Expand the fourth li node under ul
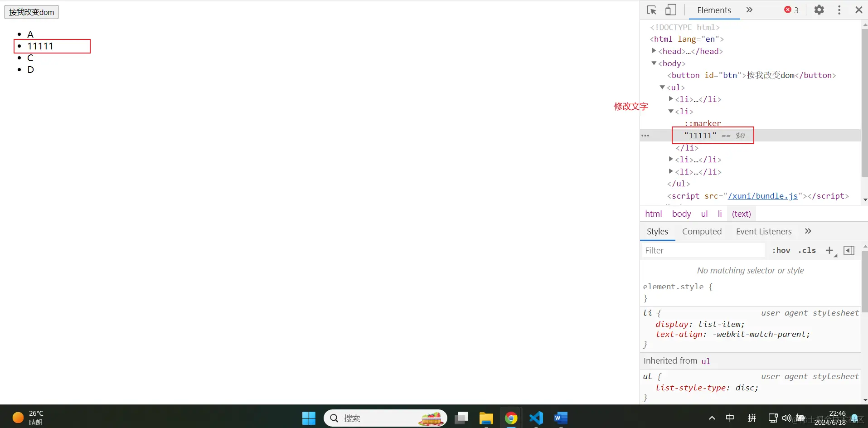The image size is (868, 428). pyautogui.click(x=671, y=171)
